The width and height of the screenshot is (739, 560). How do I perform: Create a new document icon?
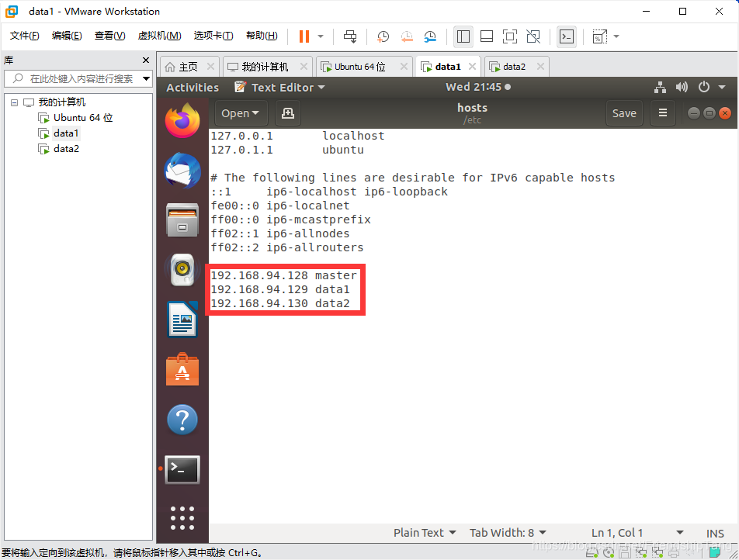pyautogui.click(x=287, y=113)
